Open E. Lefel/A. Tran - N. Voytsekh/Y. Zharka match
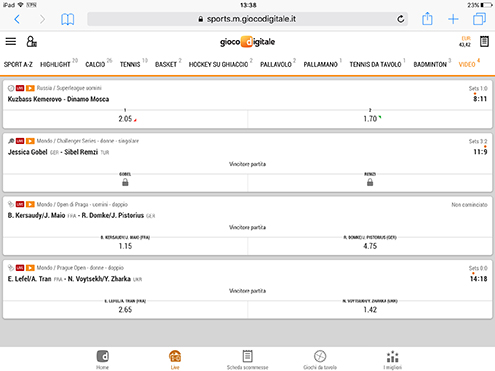This screenshot has height=371, width=495. tap(75, 279)
